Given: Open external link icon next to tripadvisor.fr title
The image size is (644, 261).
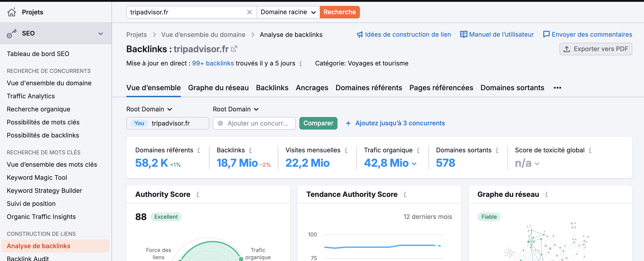Looking at the screenshot, I should [x=234, y=49].
